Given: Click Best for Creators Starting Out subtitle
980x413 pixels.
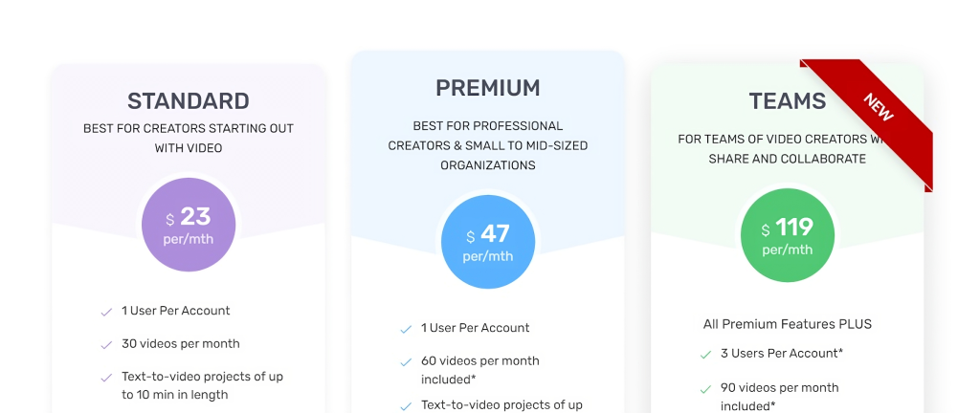Looking at the screenshot, I should [189, 138].
